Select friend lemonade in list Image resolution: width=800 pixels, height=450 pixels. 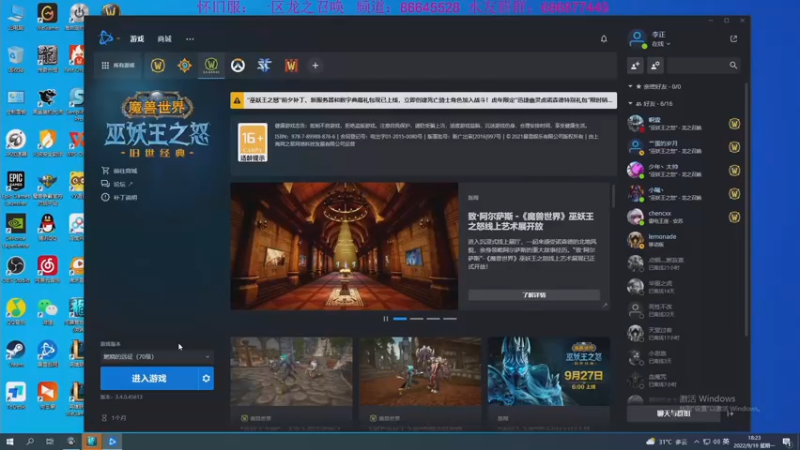pyautogui.click(x=684, y=240)
